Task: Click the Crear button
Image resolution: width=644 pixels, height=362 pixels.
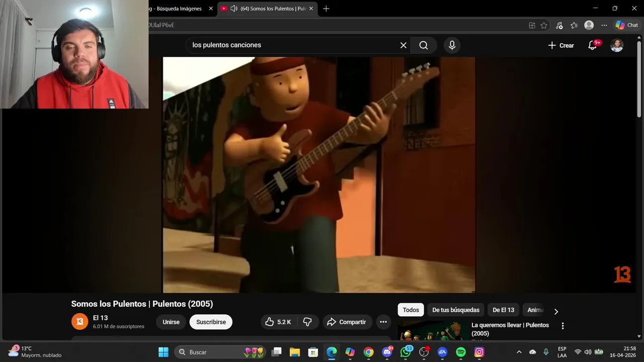Action: (561, 45)
